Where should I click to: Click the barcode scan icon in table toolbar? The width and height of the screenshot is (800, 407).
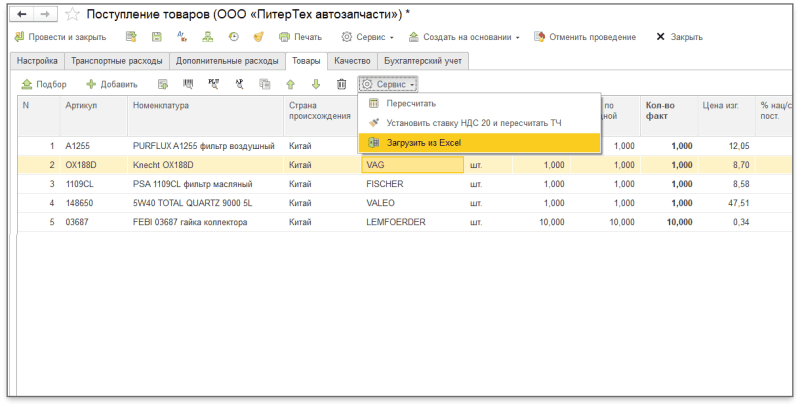[187, 85]
